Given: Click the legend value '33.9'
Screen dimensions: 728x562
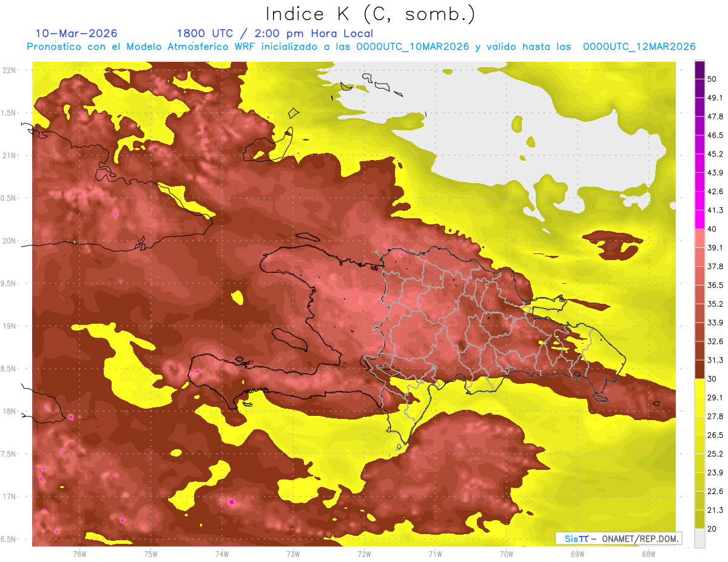Looking at the screenshot, I should click(715, 323).
